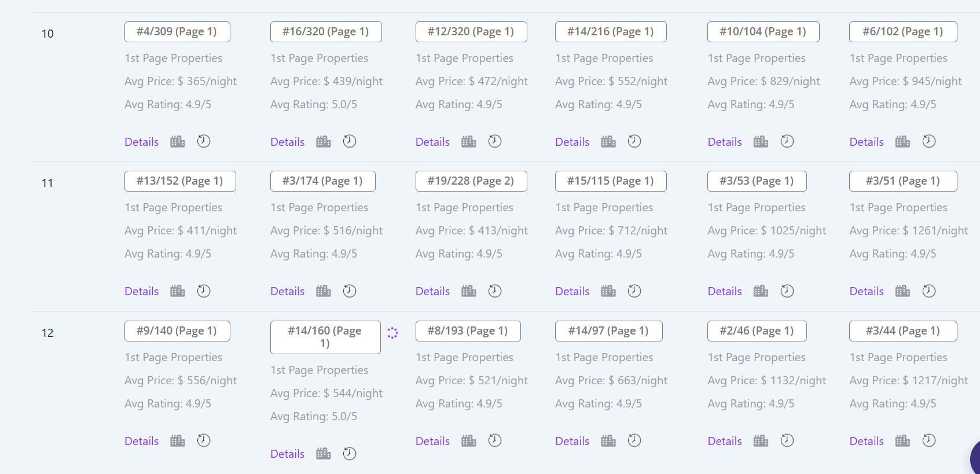Open Details link for #12/320 ranking
The image size is (980, 474).
click(432, 142)
